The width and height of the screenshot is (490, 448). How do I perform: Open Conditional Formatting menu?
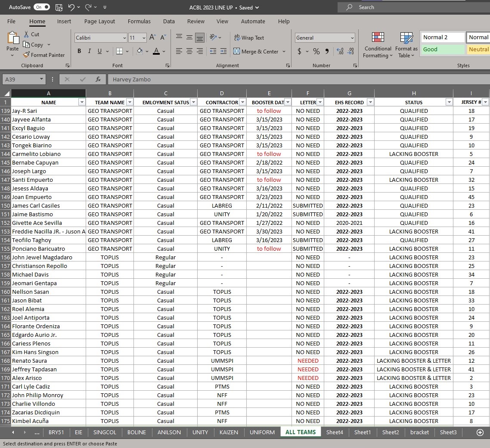(378, 45)
